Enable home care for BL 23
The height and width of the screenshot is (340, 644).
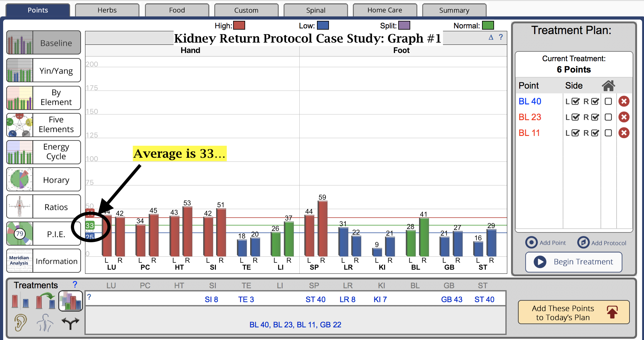pos(608,117)
